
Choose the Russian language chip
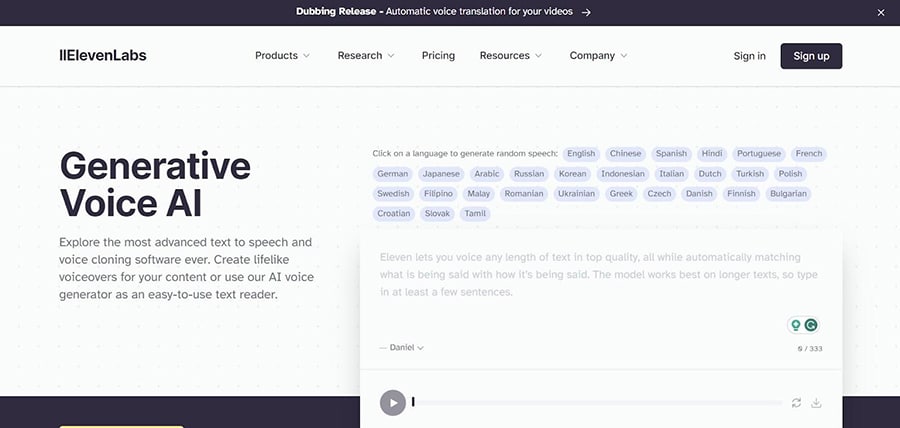click(x=529, y=174)
